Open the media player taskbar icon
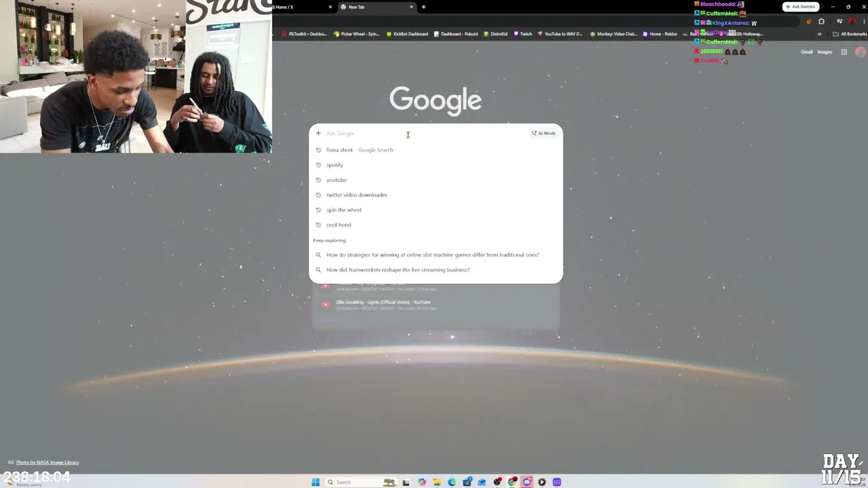 pyautogui.click(x=542, y=482)
